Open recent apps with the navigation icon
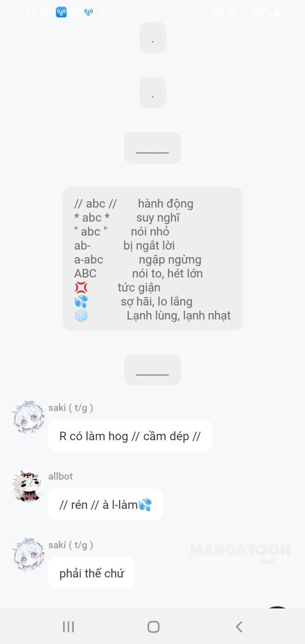The height and width of the screenshot is (644, 305). [x=68, y=627]
